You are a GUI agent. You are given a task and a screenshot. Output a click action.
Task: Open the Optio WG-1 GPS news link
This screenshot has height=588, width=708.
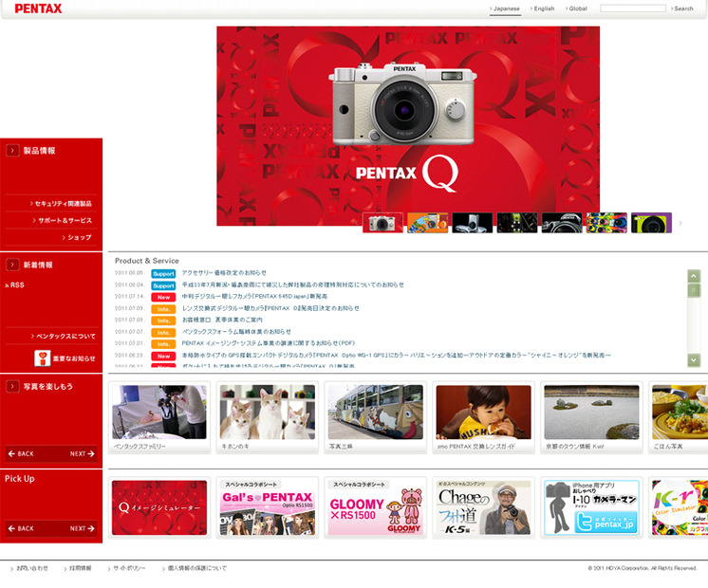(x=396, y=356)
